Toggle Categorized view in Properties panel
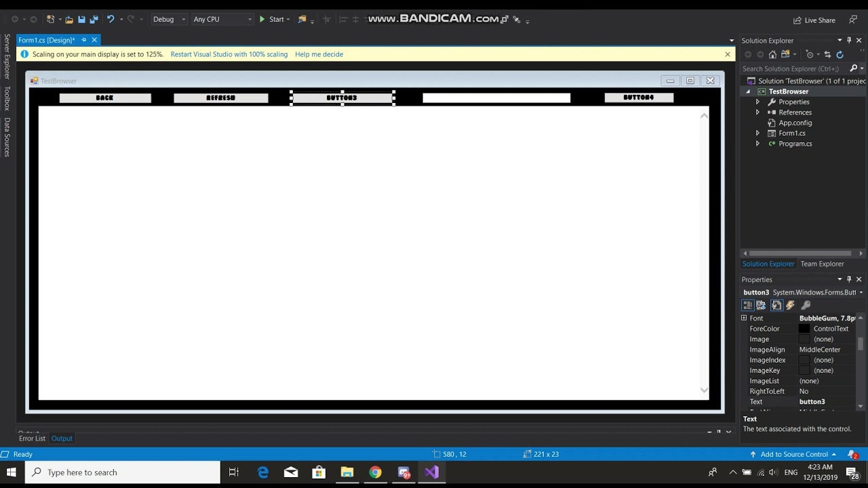868x488 pixels. [747, 306]
